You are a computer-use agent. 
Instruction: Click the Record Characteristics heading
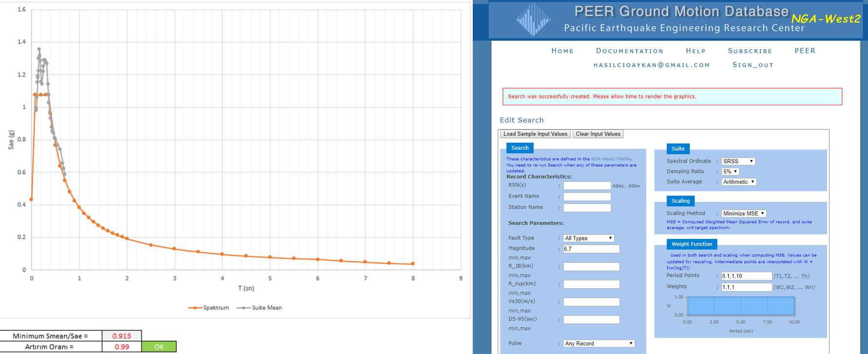tap(539, 177)
